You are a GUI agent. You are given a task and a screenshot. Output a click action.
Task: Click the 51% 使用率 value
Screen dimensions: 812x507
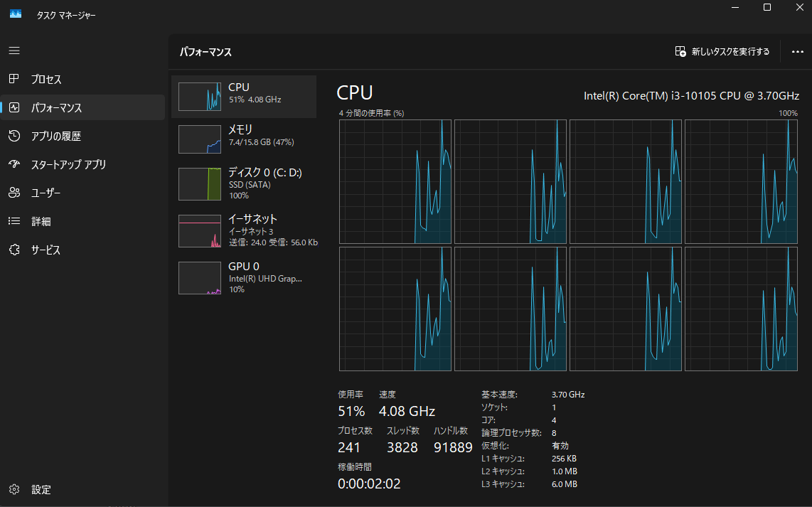tap(352, 411)
